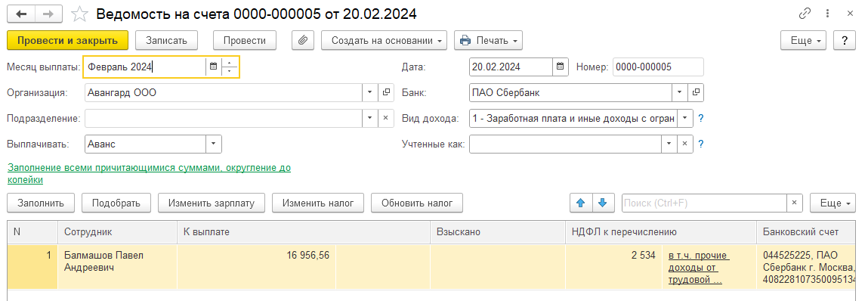Open the Печать menu
The image size is (868, 301).
click(x=488, y=41)
